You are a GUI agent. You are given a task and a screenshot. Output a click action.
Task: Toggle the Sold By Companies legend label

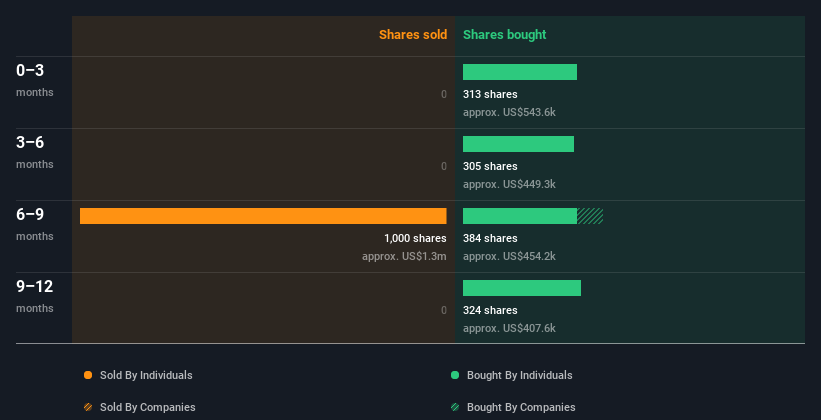(148, 407)
